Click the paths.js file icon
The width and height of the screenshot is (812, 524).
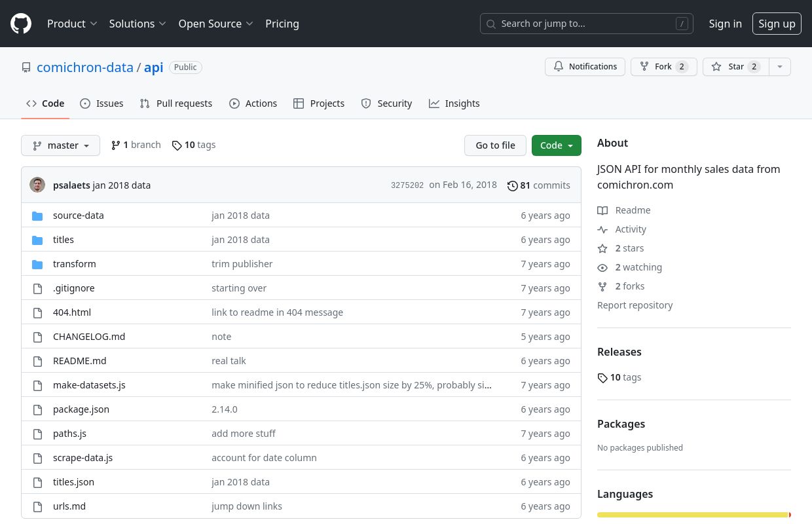pyautogui.click(x=37, y=434)
